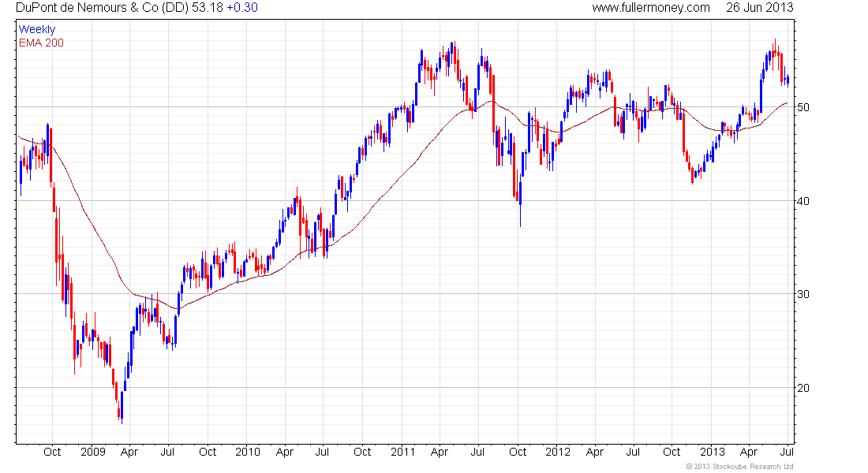
Task: Click the last price value 53.18
Action: point(207,8)
